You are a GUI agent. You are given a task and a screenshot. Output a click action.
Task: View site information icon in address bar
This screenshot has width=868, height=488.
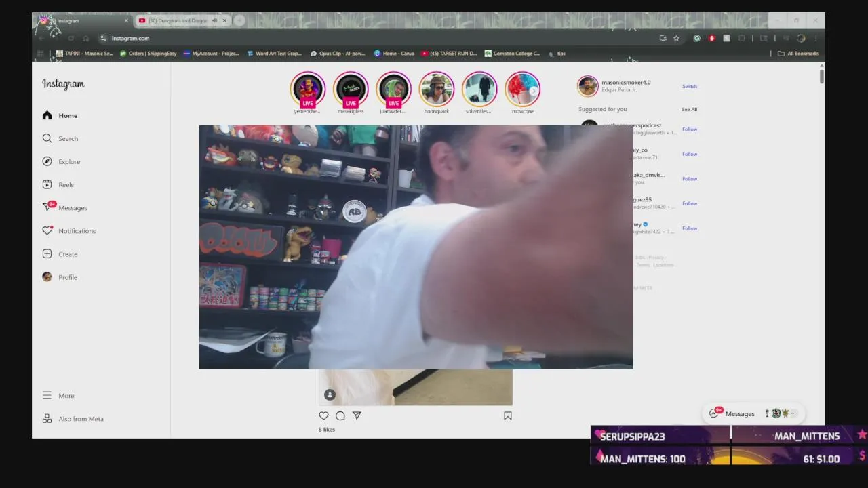[103, 38]
